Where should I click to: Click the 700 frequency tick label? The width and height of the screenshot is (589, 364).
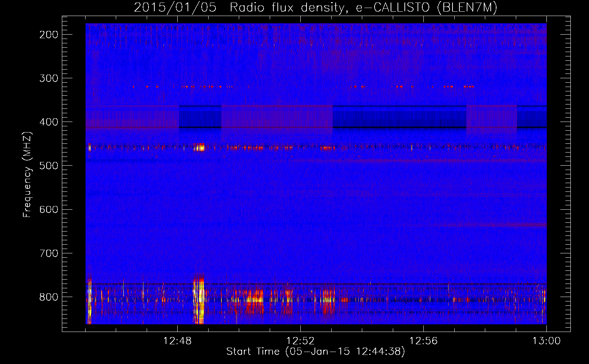pos(49,253)
